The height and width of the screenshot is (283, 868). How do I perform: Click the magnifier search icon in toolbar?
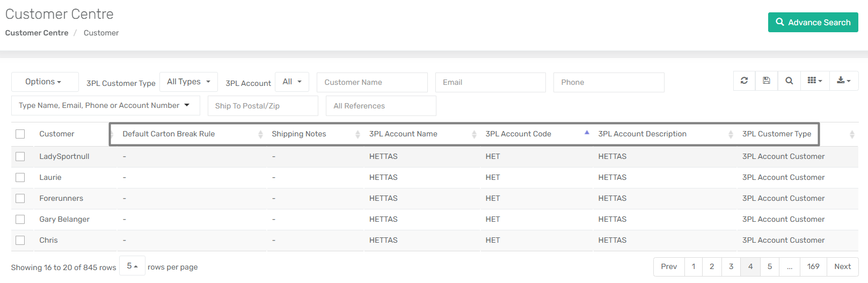pyautogui.click(x=789, y=81)
